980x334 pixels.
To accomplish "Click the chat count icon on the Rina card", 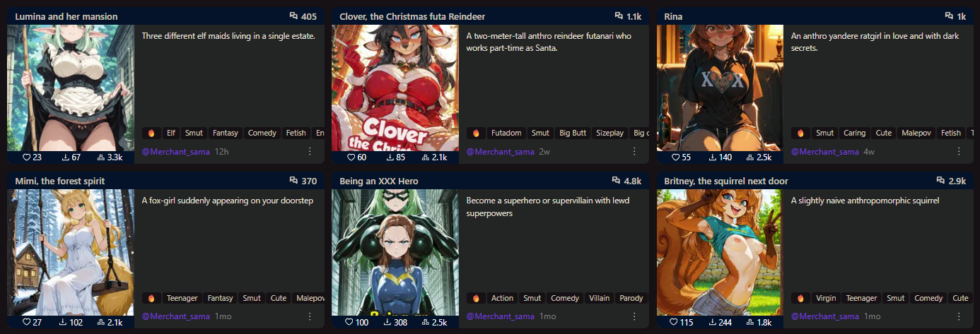I will pyautogui.click(x=949, y=16).
